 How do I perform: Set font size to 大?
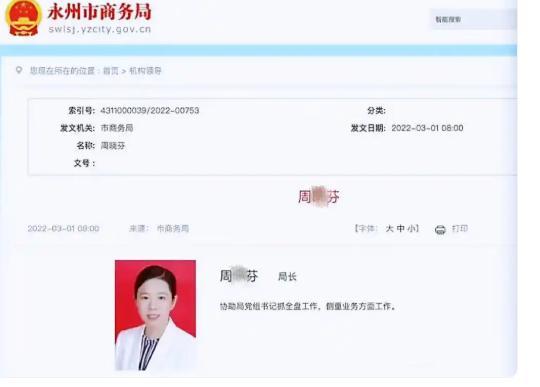click(389, 229)
